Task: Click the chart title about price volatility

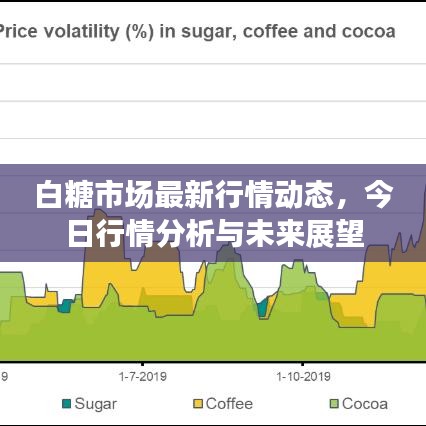Action: tap(197, 32)
